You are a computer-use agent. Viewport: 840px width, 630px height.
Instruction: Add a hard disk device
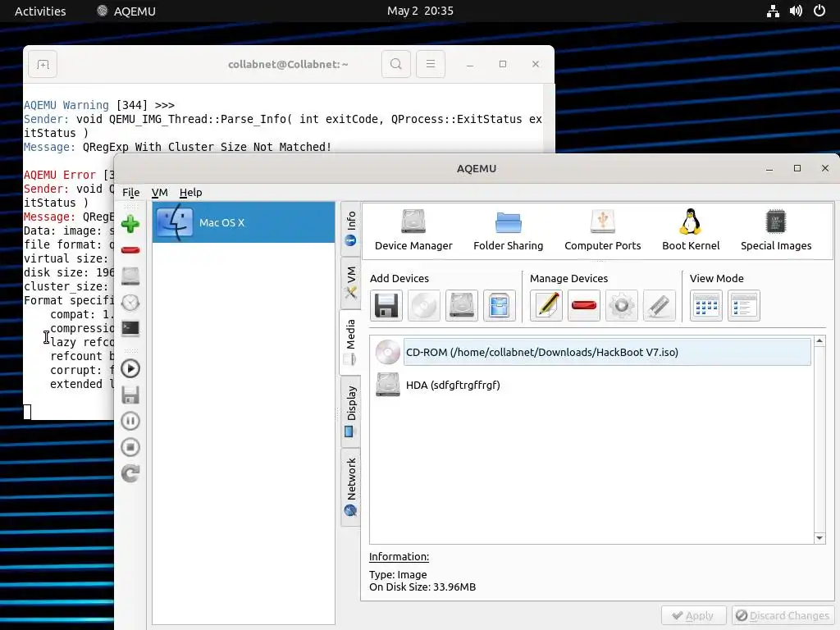click(x=461, y=306)
